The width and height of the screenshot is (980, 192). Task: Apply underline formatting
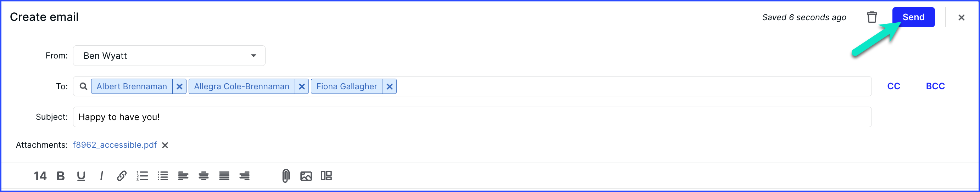(x=81, y=176)
